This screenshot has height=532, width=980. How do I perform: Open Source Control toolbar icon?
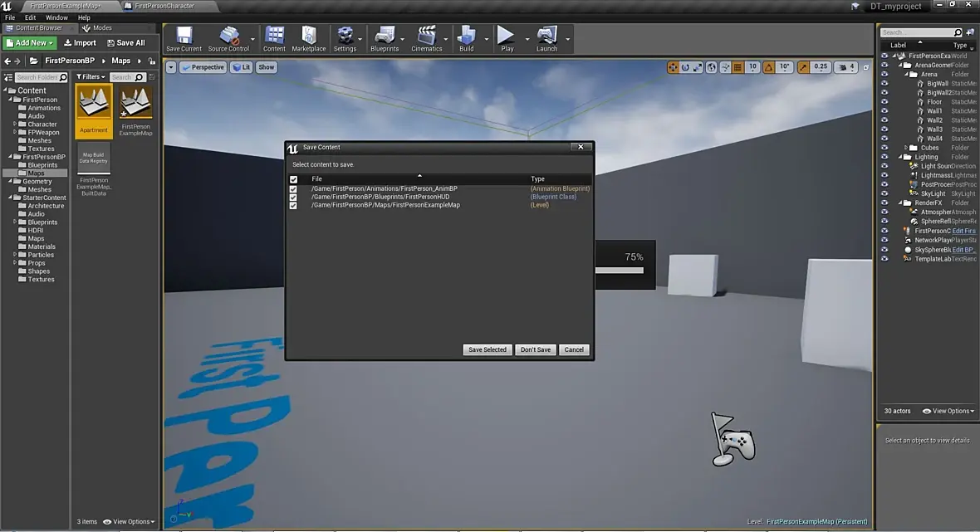click(228, 39)
